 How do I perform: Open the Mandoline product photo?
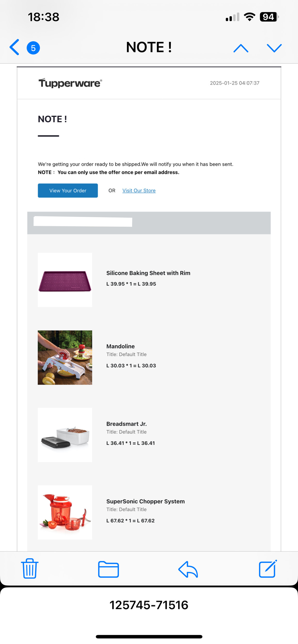(65, 358)
